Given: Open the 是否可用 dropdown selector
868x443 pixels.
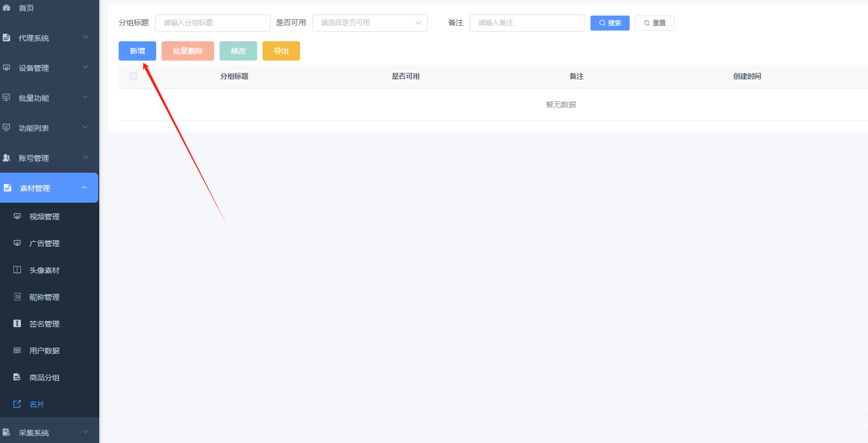Looking at the screenshot, I should tap(370, 23).
